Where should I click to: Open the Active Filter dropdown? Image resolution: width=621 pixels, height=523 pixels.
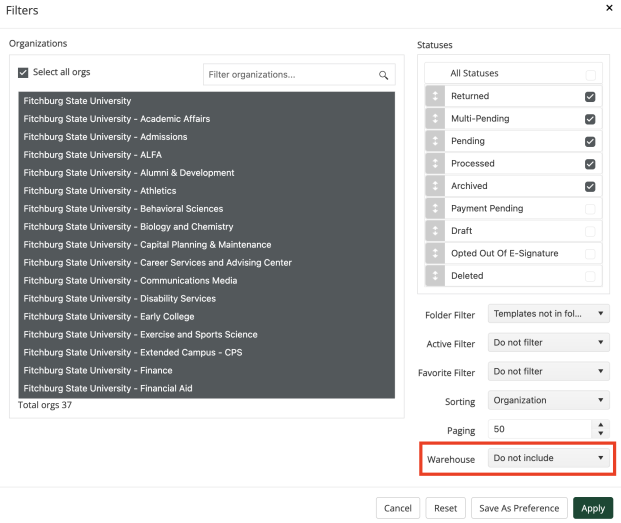coord(549,343)
